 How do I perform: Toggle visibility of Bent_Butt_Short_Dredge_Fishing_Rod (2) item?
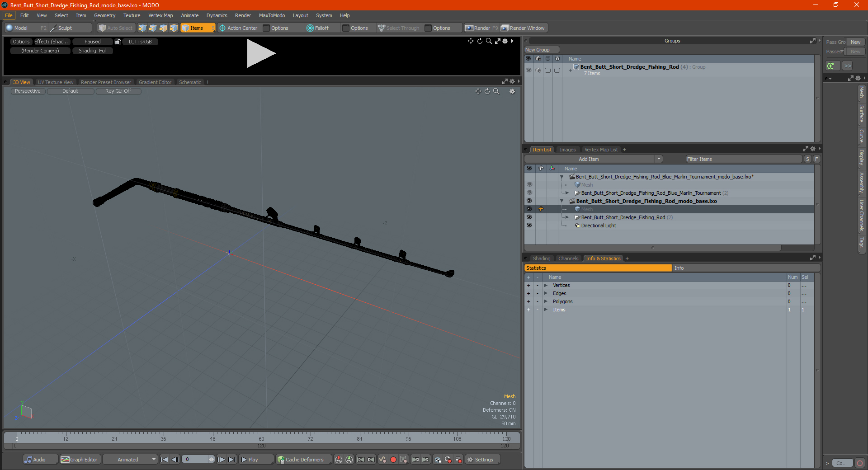coord(529,217)
